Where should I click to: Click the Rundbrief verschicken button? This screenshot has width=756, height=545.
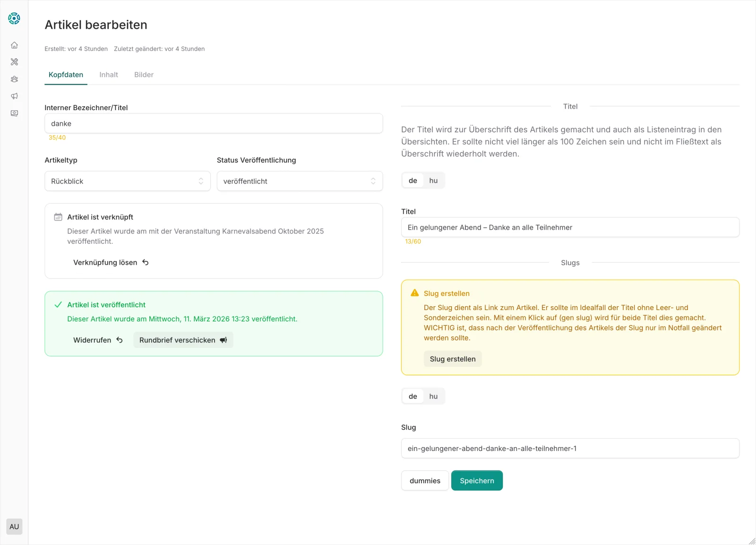click(183, 340)
